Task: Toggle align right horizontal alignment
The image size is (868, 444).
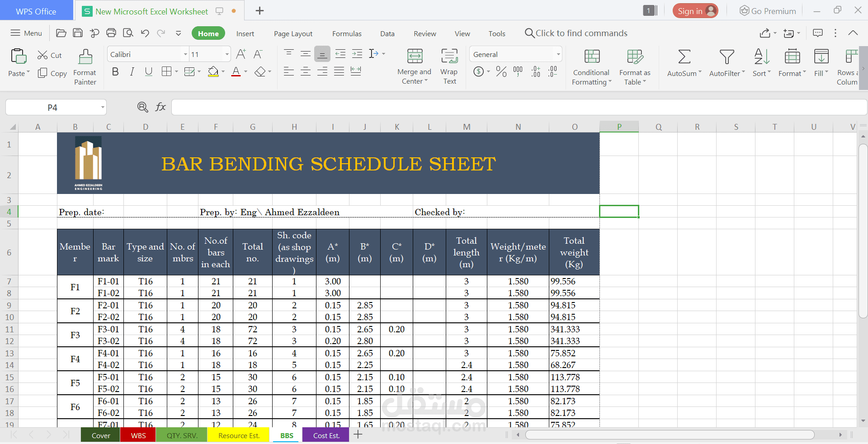Action: 322,71
